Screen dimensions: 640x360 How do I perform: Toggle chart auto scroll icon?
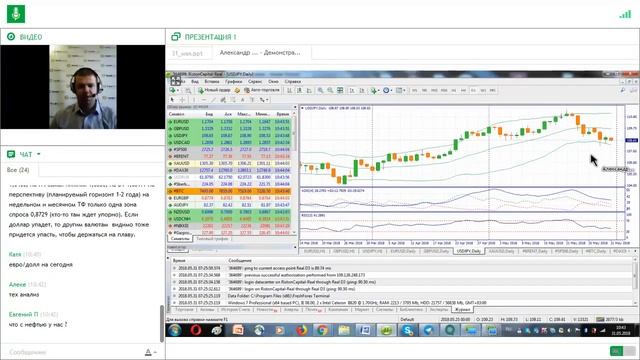click(351, 90)
